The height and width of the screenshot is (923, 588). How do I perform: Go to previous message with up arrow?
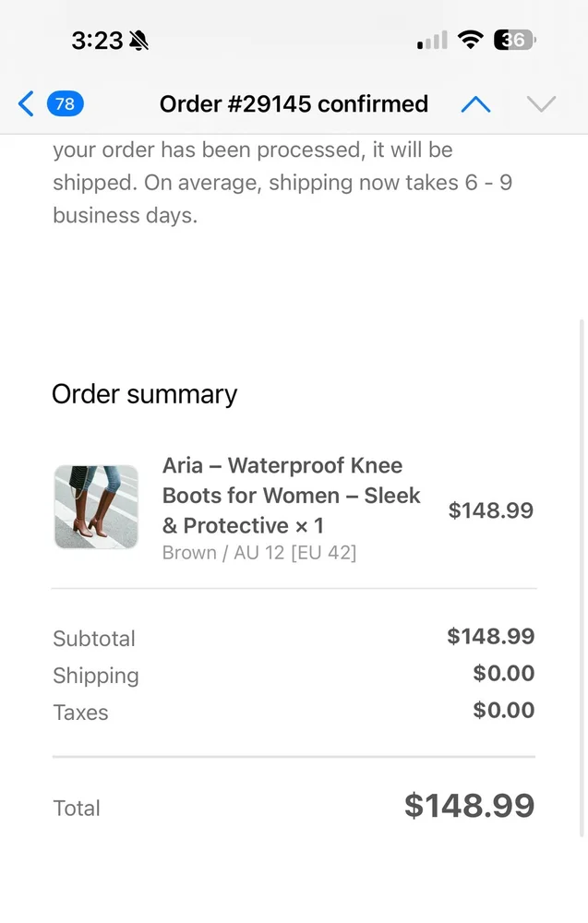click(475, 103)
